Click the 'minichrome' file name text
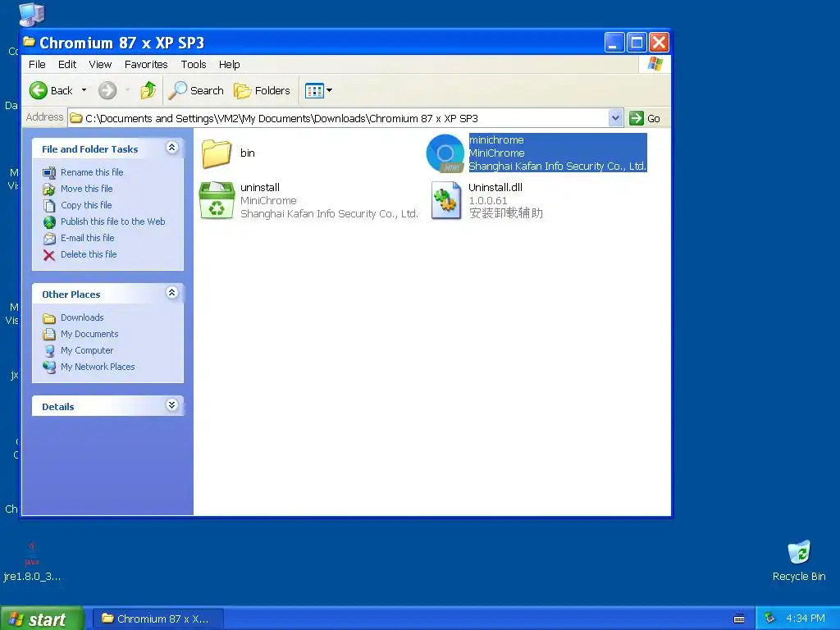The image size is (840, 630). click(x=496, y=139)
